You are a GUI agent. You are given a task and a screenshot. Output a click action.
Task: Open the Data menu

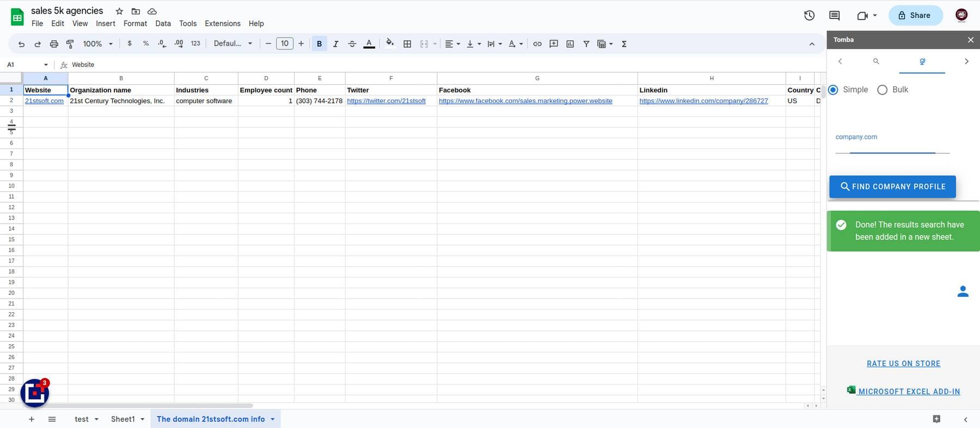pyautogui.click(x=163, y=23)
